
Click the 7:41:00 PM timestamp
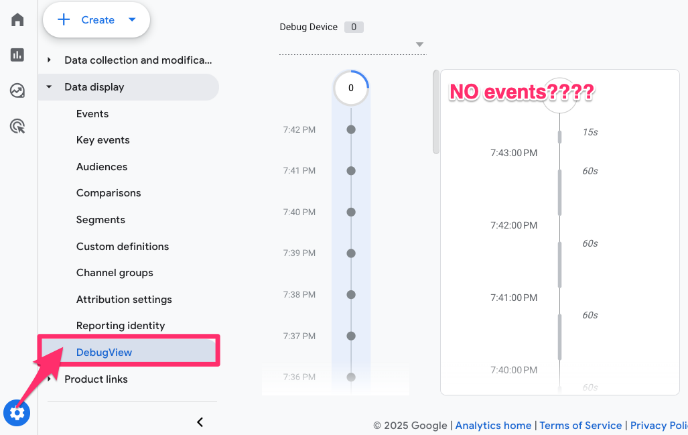(x=514, y=298)
